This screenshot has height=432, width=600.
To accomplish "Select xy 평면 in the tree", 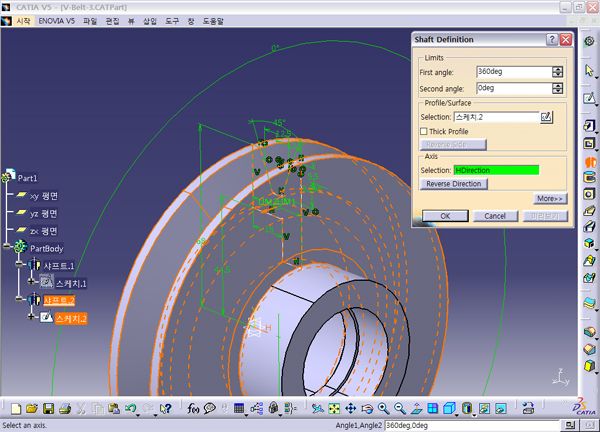I will point(44,196).
